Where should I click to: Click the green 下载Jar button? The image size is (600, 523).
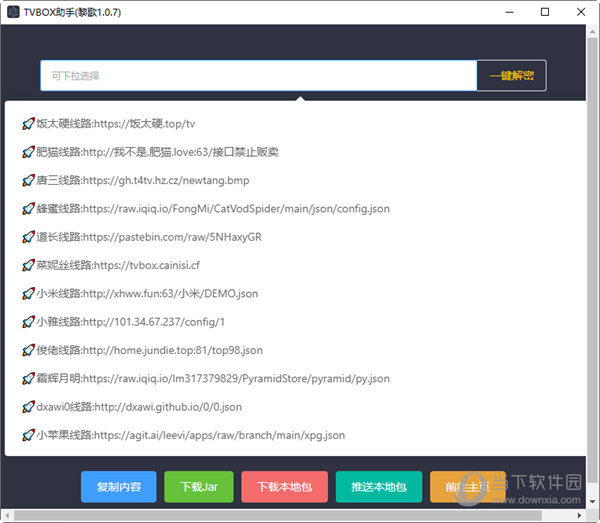(199, 487)
